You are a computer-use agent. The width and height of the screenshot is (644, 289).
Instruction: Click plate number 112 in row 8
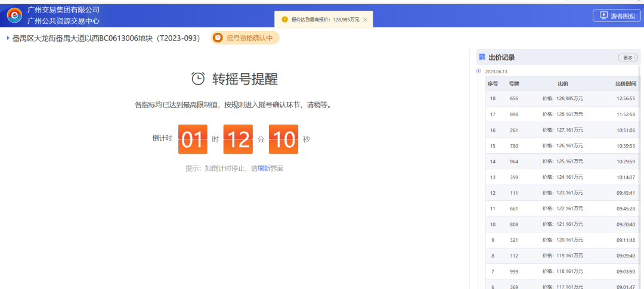(x=514, y=256)
